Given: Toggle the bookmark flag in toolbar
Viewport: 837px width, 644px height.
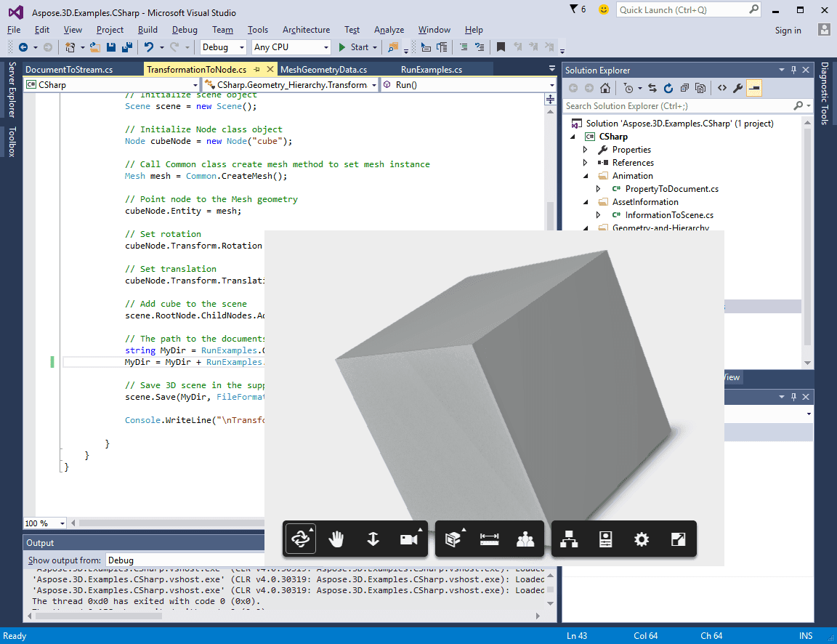Looking at the screenshot, I should (501, 47).
